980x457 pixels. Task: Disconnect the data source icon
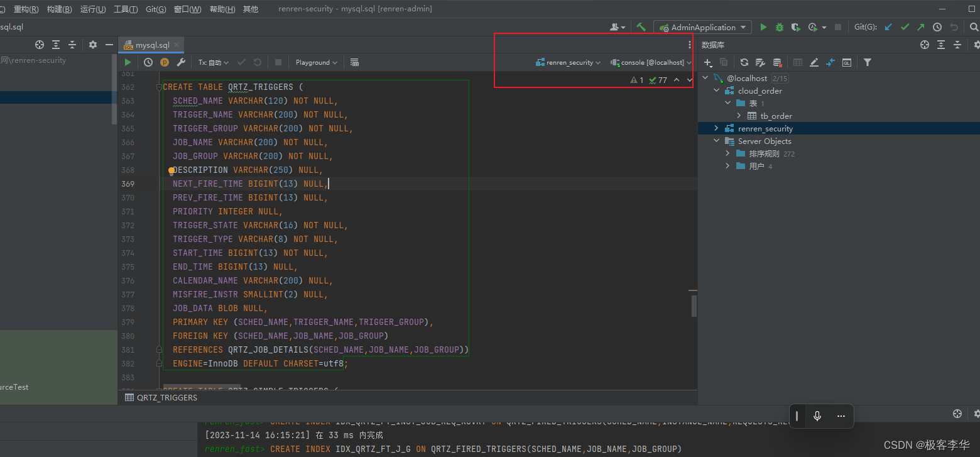pos(777,62)
